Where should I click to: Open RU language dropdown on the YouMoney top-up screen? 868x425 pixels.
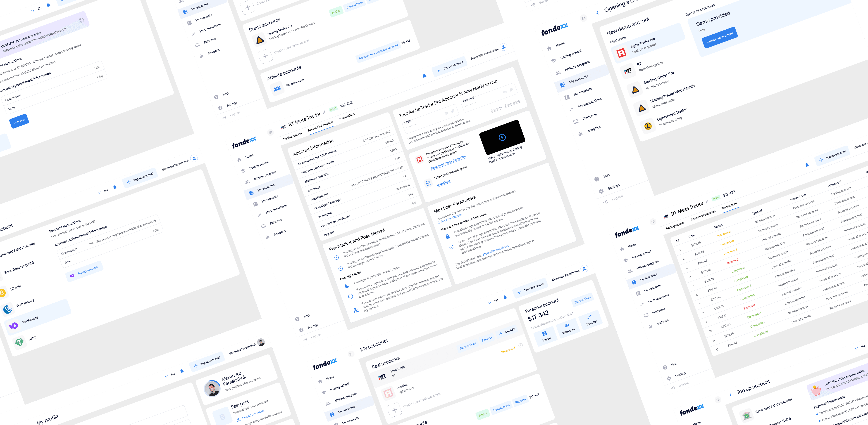pyautogui.click(x=103, y=191)
